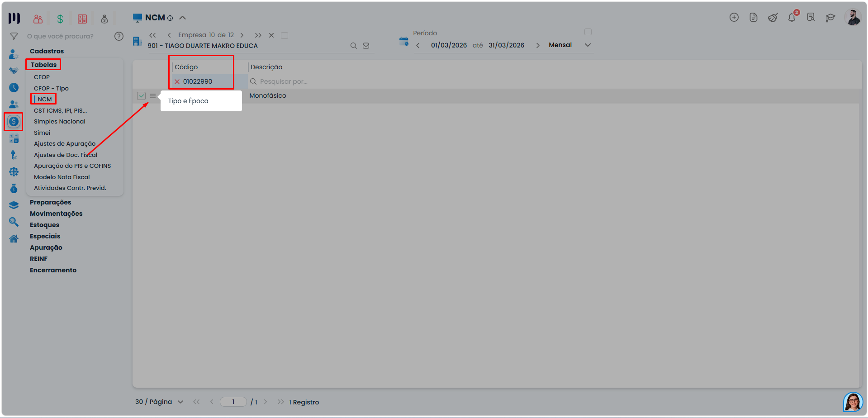This screenshot has height=418, width=868.
Task: Toggle the checkbox next to company navigation
Action: pos(285,35)
